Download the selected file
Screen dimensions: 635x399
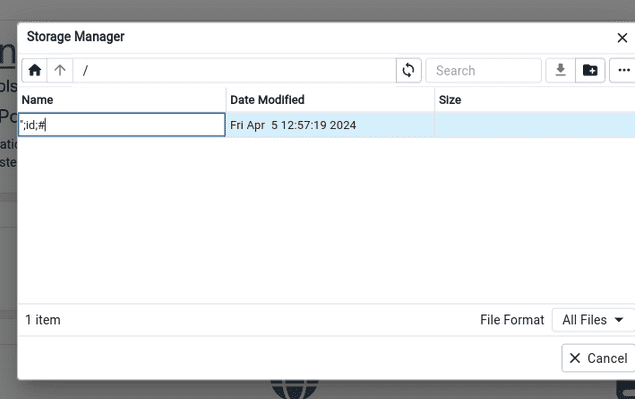pyautogui.click(x=560, y=70)
